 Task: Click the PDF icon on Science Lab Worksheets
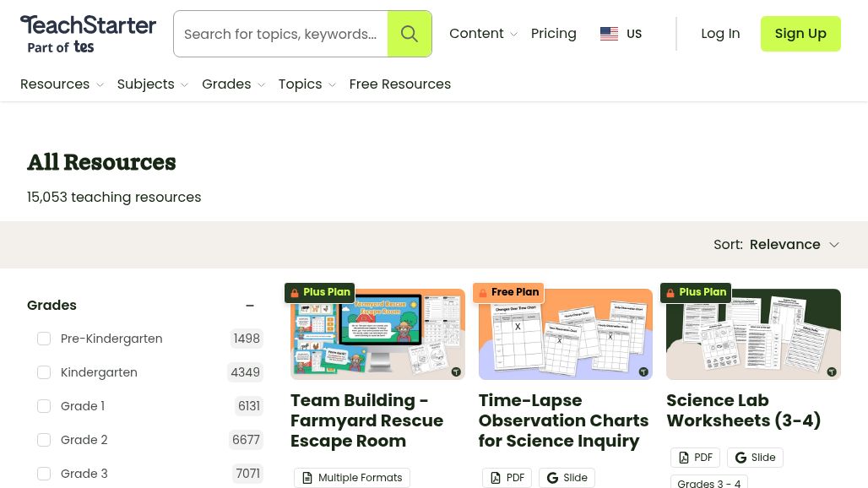click(x=684, y=457)
